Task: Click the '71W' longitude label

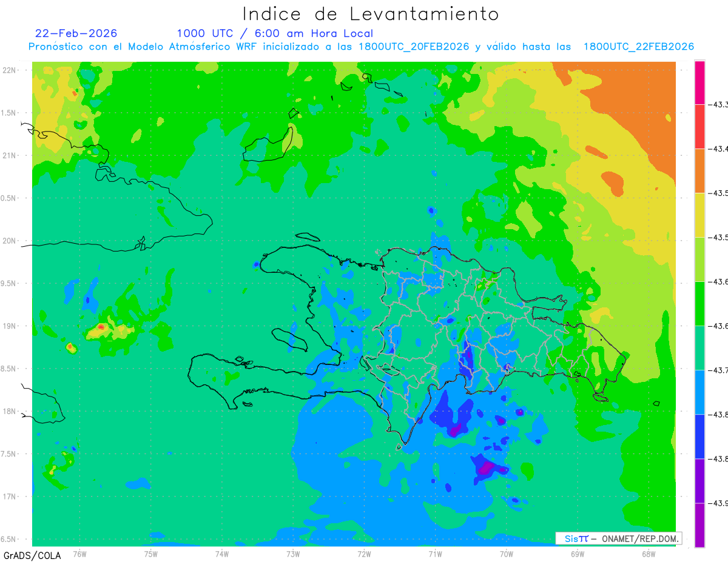Action: [x=436, y=554]
